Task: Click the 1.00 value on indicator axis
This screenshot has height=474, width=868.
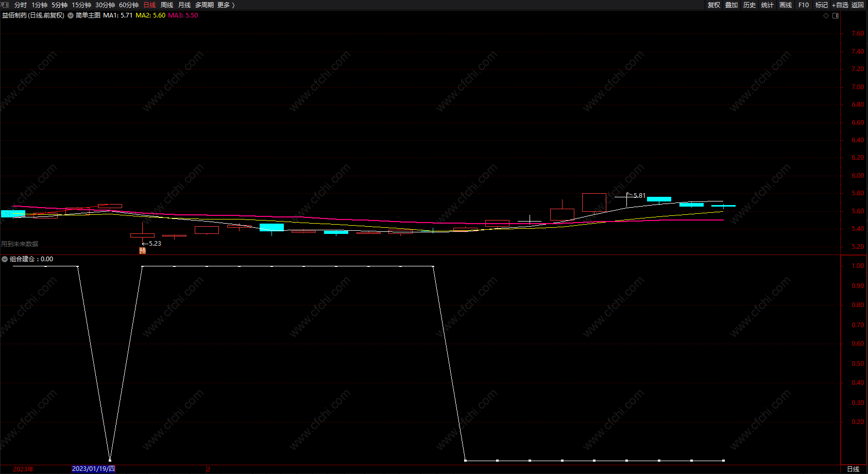Action: click(858, 266)
